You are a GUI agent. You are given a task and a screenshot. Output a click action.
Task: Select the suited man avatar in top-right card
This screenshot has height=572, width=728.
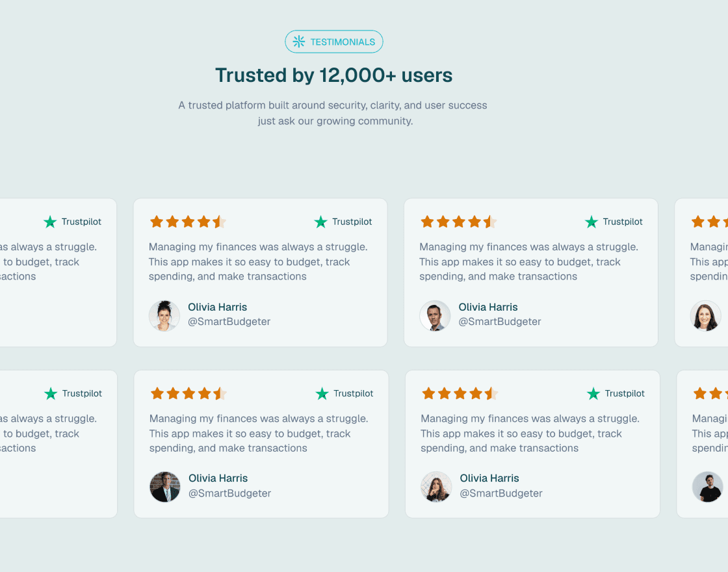pos(435,316)
